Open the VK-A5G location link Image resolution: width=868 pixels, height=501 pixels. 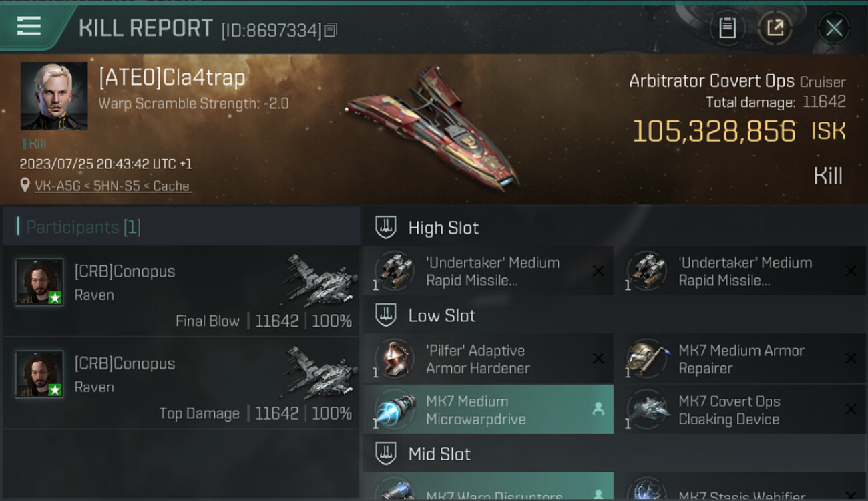coord(113,186)
